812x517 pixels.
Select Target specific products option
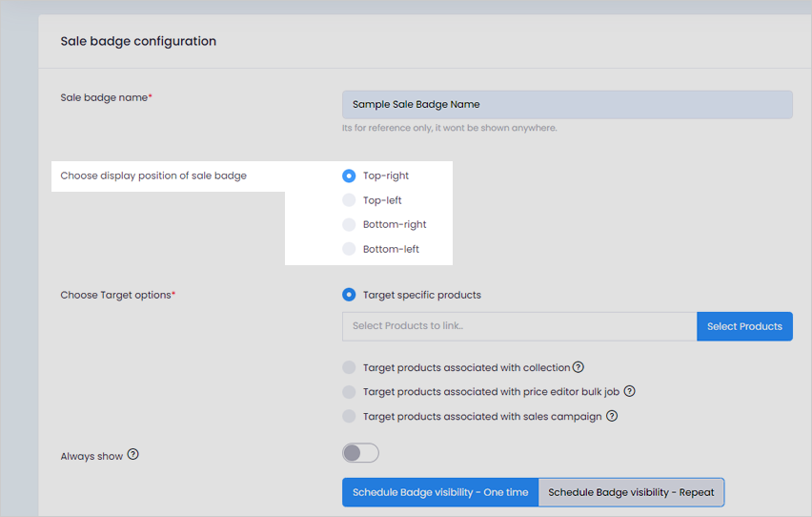[349, 295]
